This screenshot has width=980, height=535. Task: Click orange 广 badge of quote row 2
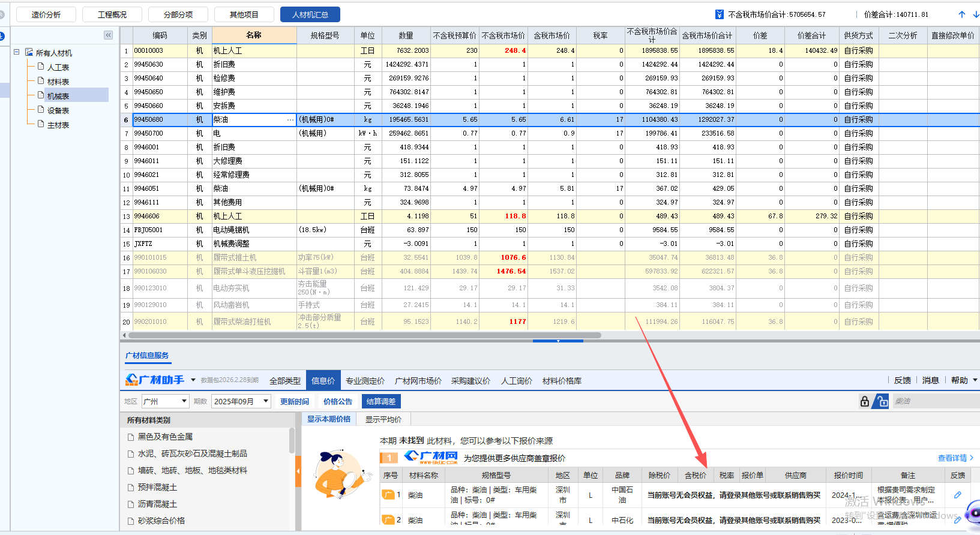(388, 520)
